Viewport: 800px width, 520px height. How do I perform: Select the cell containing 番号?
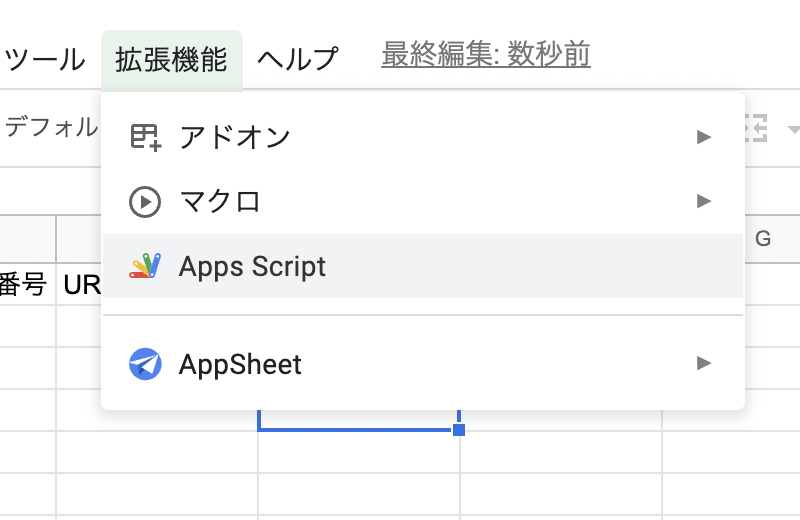pyautogui.click(x=25, y=285)
